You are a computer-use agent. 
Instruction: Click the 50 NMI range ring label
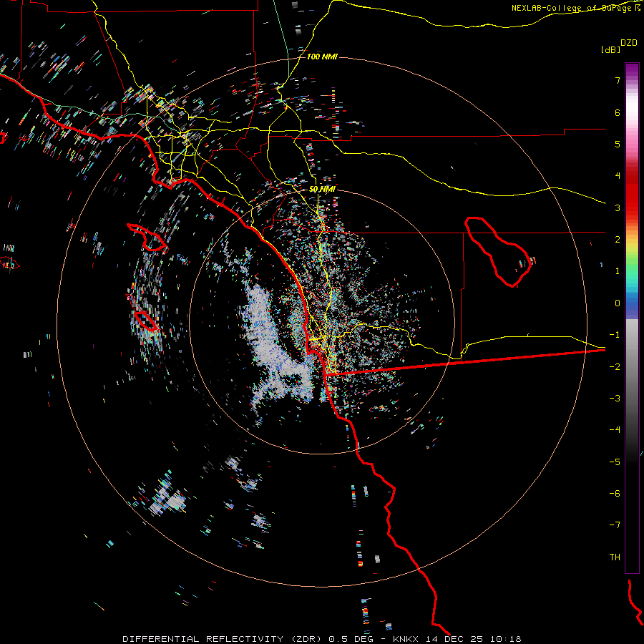[x=322, y=190]
